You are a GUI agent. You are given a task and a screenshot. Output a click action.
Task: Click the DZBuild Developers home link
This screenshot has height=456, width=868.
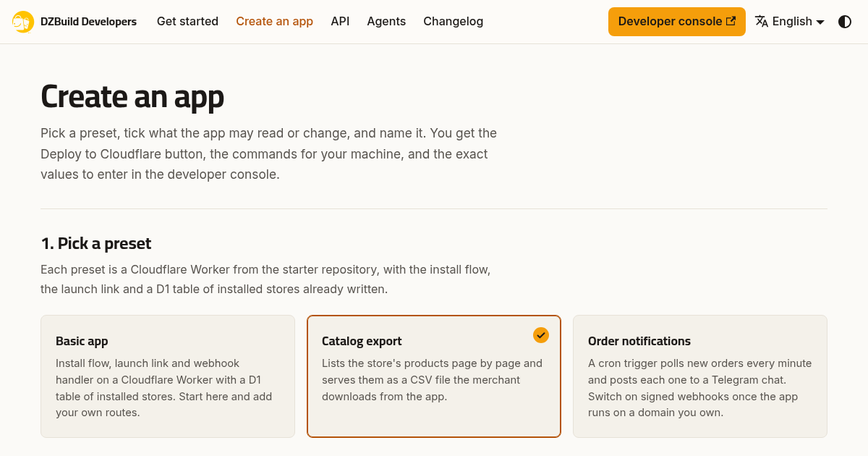pos(75,22)
